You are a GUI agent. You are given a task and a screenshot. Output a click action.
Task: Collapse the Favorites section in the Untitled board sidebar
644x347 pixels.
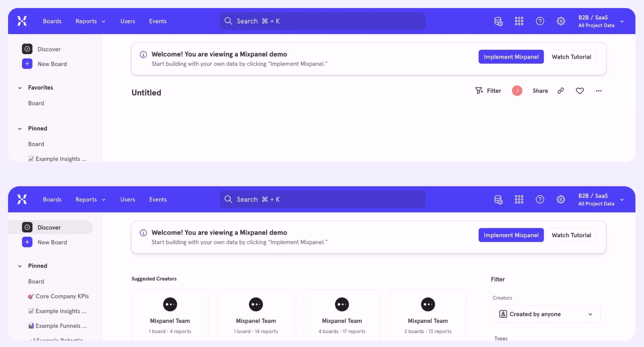(x=20, y=88)
